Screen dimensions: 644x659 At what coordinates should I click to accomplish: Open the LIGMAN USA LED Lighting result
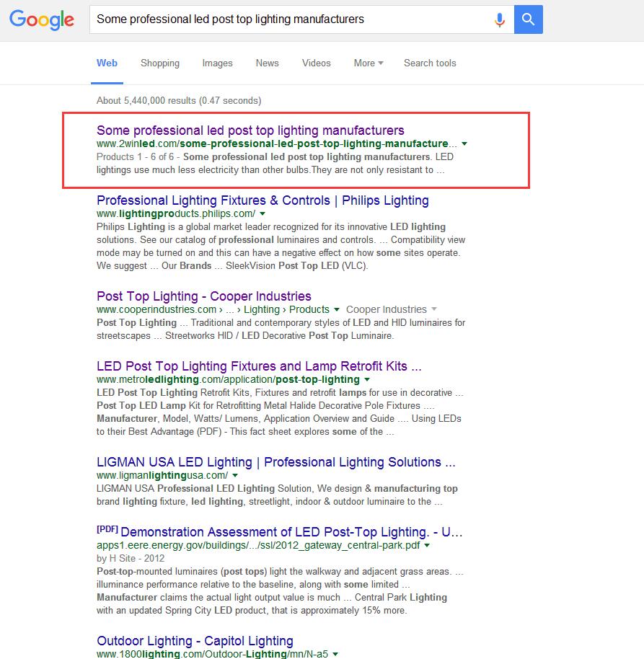coord(276,462)
